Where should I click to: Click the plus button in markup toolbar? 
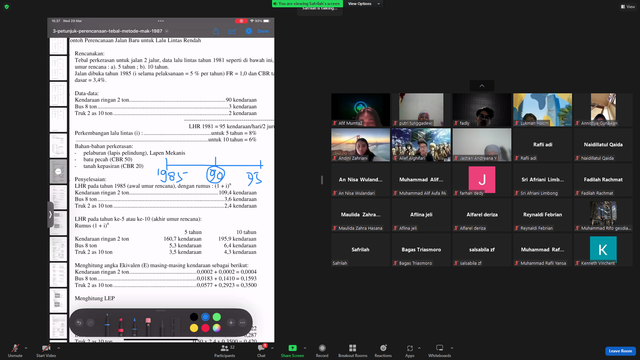(x=231, y=322)
